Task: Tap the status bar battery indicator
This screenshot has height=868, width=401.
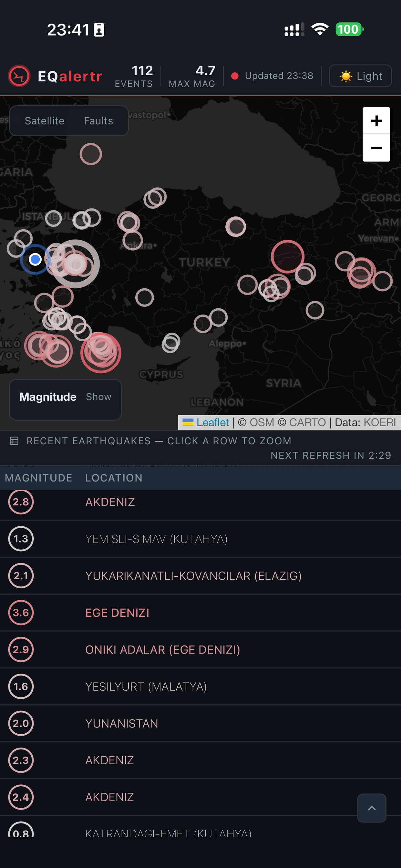Action: [x=349, y=29]
